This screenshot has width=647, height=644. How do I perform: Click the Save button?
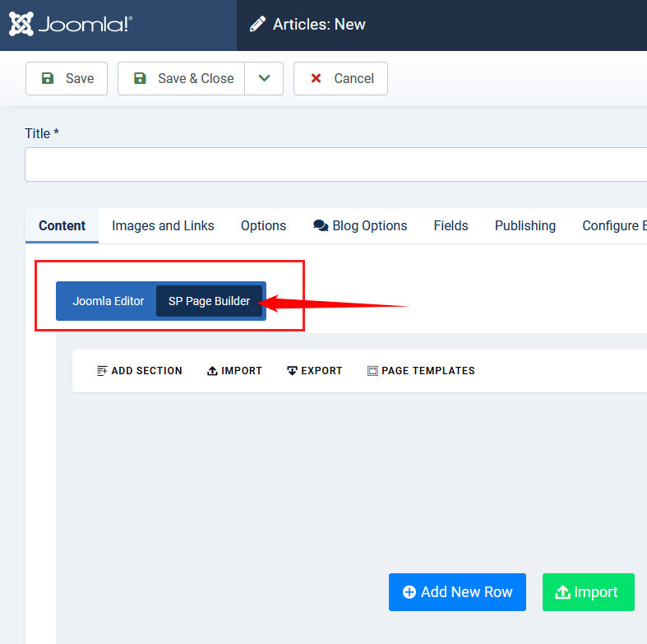click(x=67, y=79)
